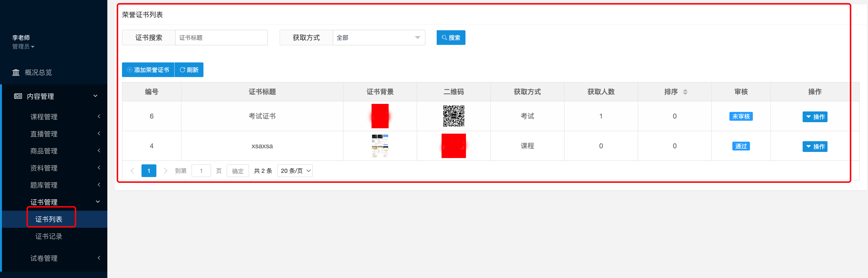Click 确定 page jump button
The image size is (868, 278).
click(238, 171)
